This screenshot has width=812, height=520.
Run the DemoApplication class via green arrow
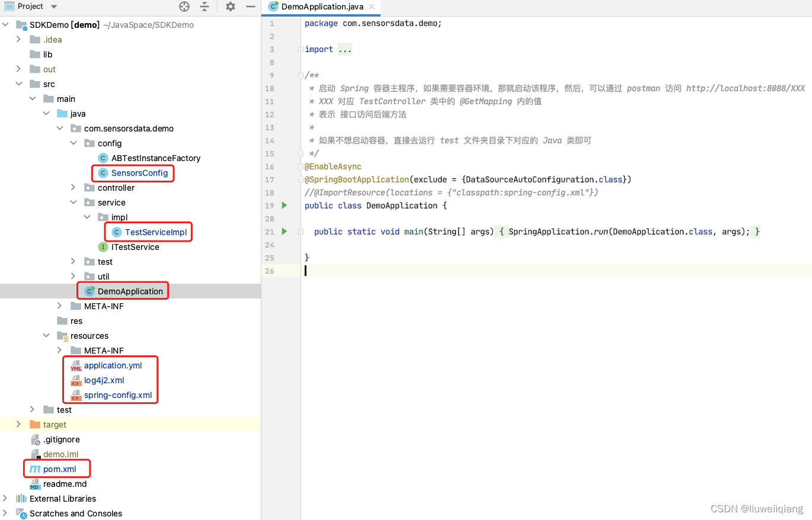click(x=284, y=205)
